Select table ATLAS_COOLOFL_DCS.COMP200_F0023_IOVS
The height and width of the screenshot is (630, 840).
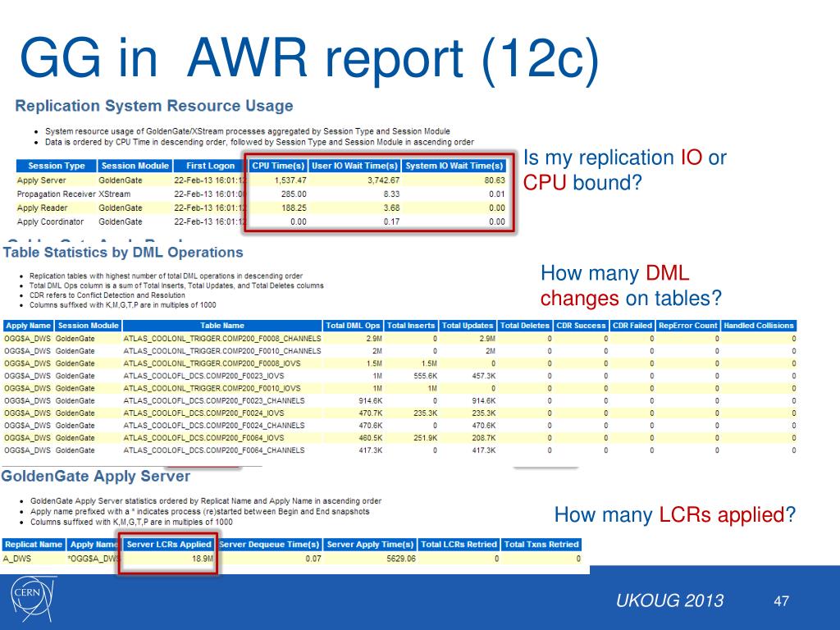click(203, 376)
